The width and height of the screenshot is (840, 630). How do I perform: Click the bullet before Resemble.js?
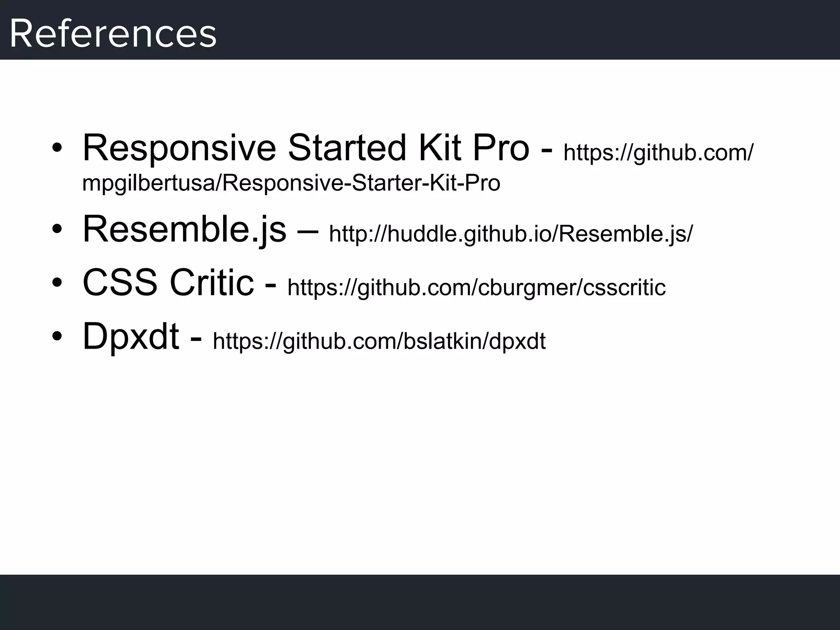57,230
